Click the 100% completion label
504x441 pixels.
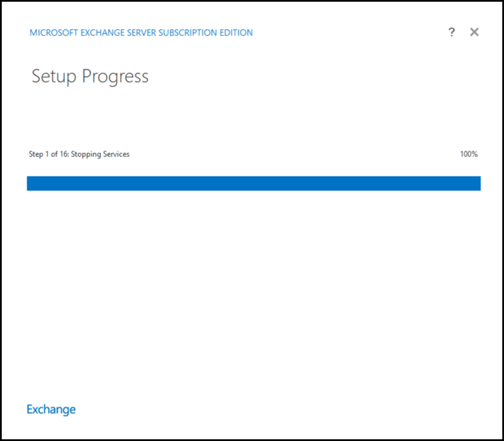pos(469,154)
